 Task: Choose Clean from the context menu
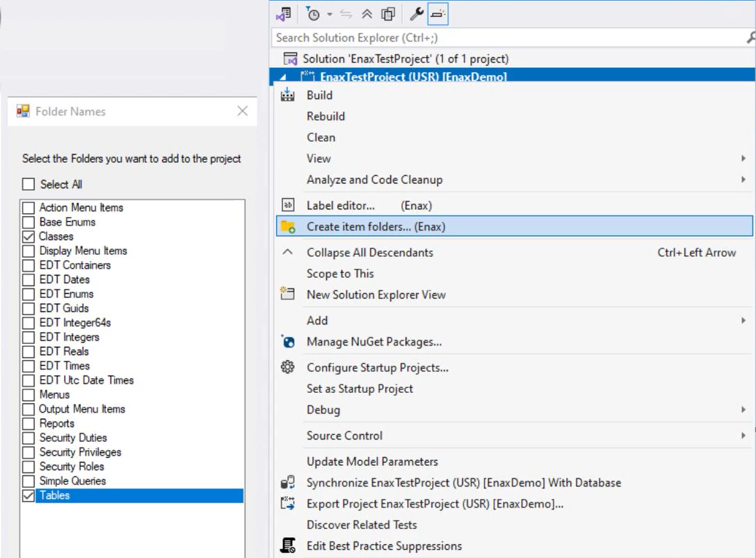[x=321, y=137]
